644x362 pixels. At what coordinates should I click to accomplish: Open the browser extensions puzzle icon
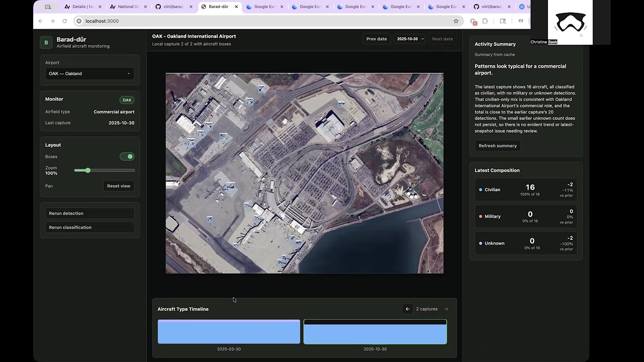click(x=485, y=21)
